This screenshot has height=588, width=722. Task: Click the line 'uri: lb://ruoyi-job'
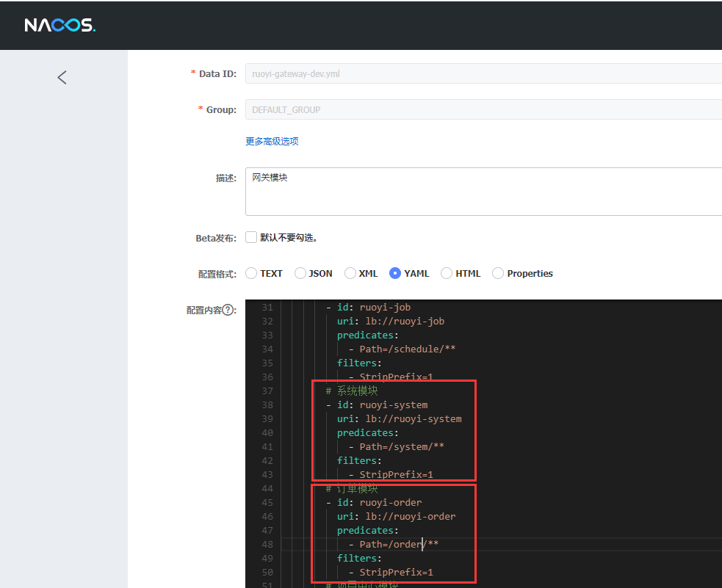pyautogui.click(x=391, y=321)
